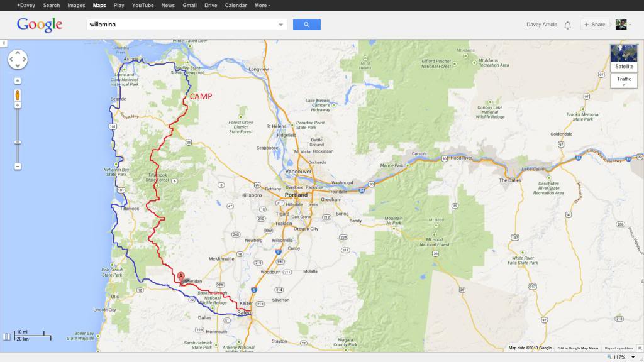Toggle the Traffic layer button
Viewport: 644px width, 362px height.
coord(624,81)
